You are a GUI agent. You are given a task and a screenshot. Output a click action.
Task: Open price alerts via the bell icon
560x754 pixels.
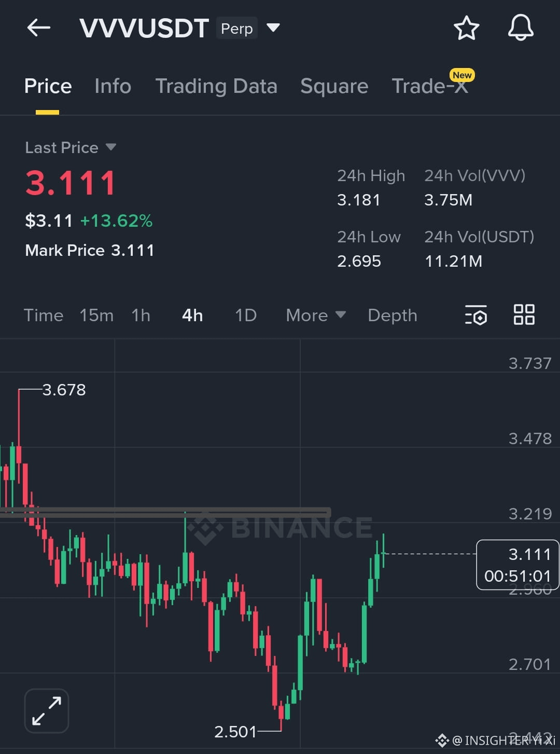(x=521, y=29)
